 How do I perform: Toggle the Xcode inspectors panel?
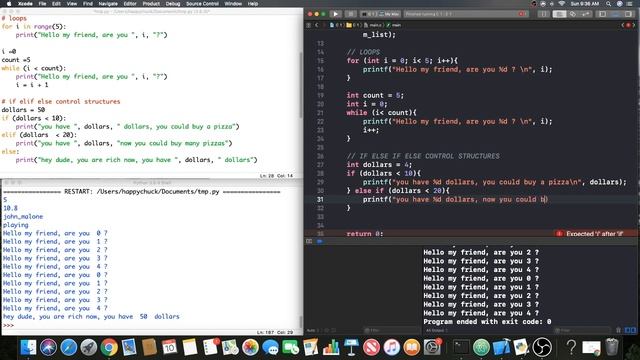click(x=628, y=14)
